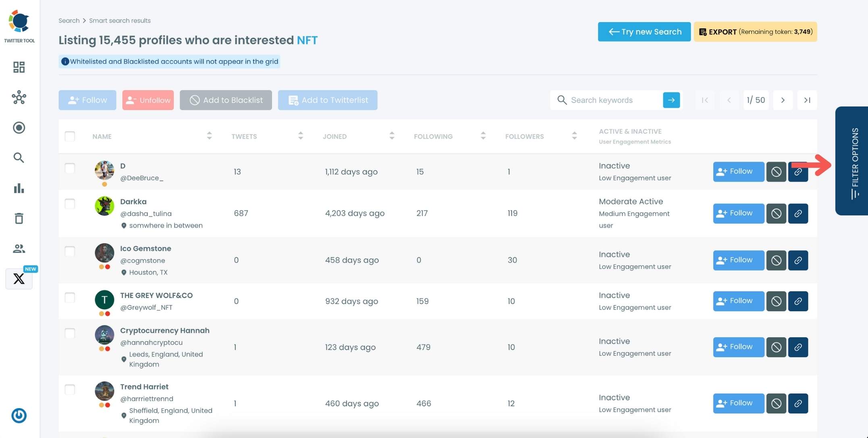Click Try new Search
868x438 pixels.
click(644, 31)
